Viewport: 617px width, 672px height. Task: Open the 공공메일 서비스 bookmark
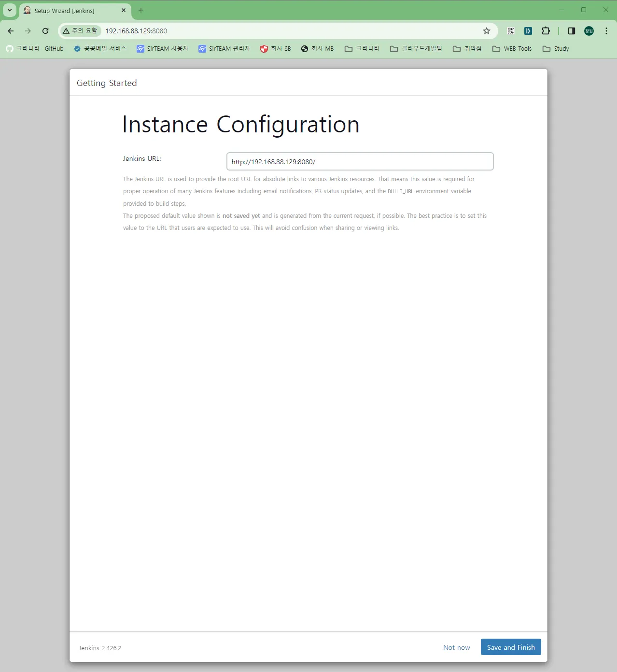point(100,49)
